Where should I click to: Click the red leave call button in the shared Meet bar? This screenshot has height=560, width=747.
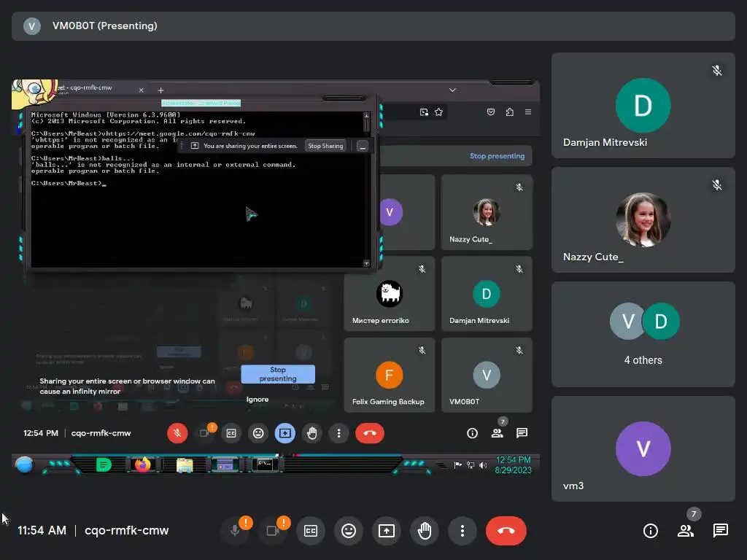click(370, 433)
